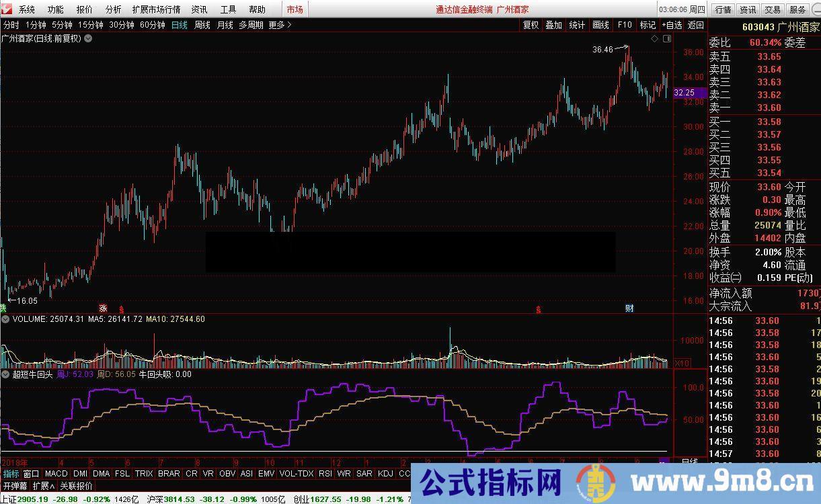Image resolution: width=821 pixels, height=504 pixels.
Task: Click the 行情 button at top right
Action: click(723, 9)
